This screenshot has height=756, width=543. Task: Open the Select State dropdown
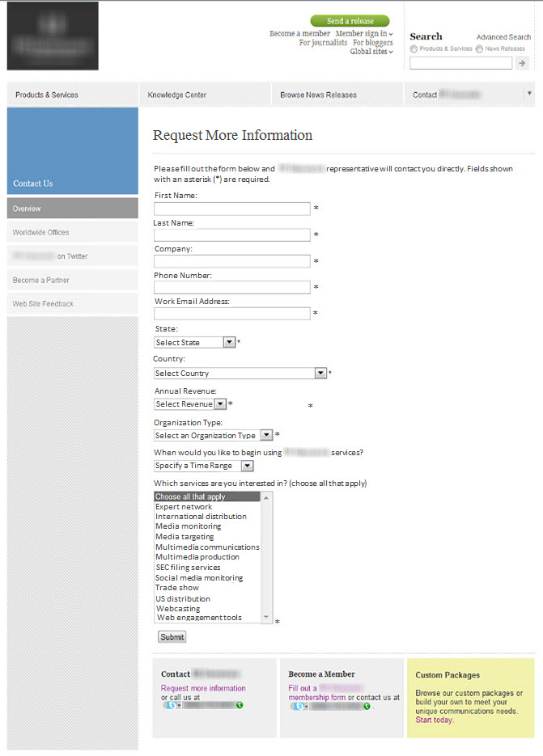coord(229,342)
